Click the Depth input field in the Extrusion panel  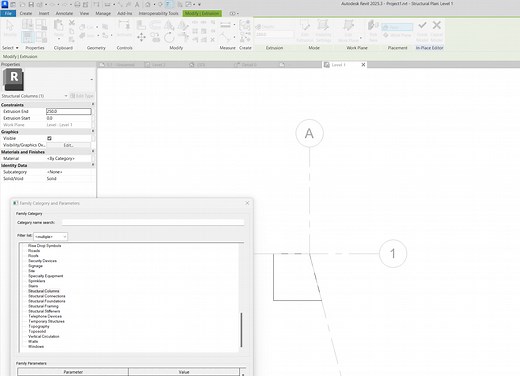[274, 34]
